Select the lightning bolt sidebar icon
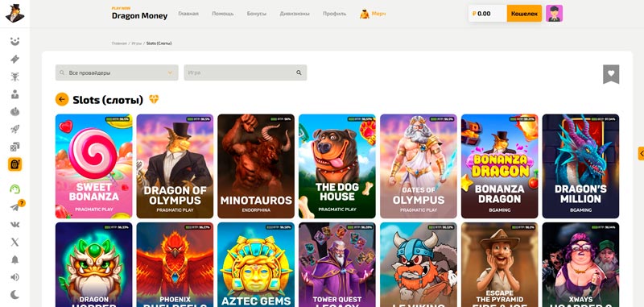 click(14, 59)
